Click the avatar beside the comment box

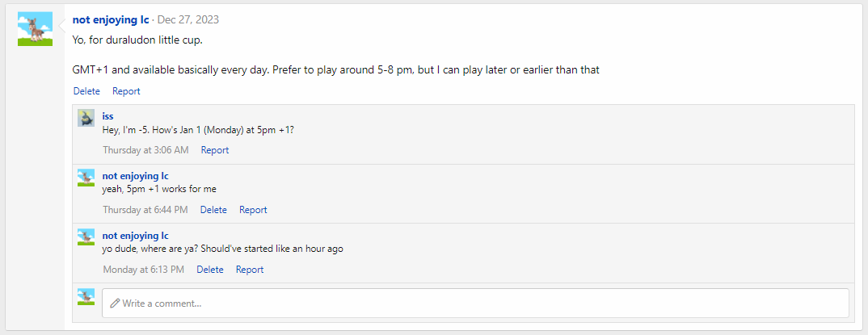[86, 297]
